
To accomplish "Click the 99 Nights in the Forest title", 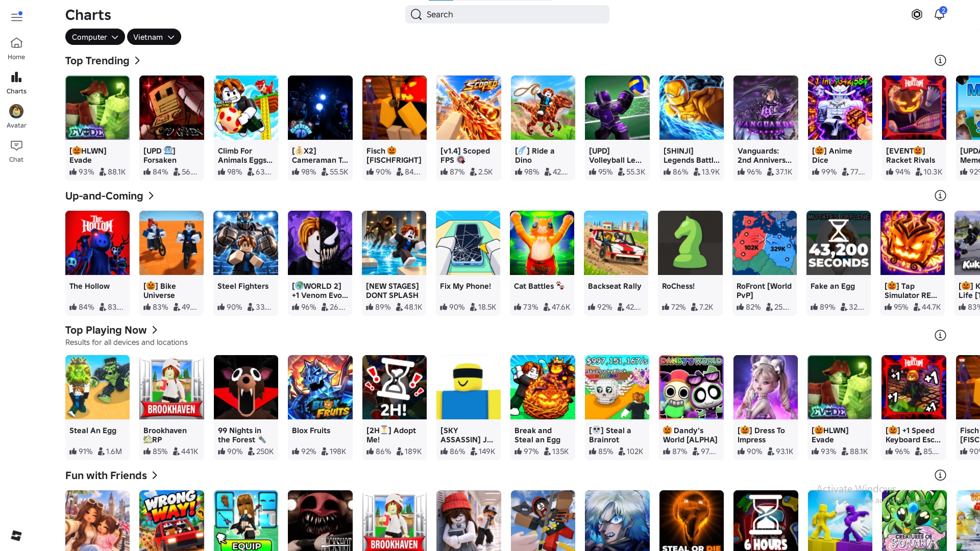I will (242, 435).
